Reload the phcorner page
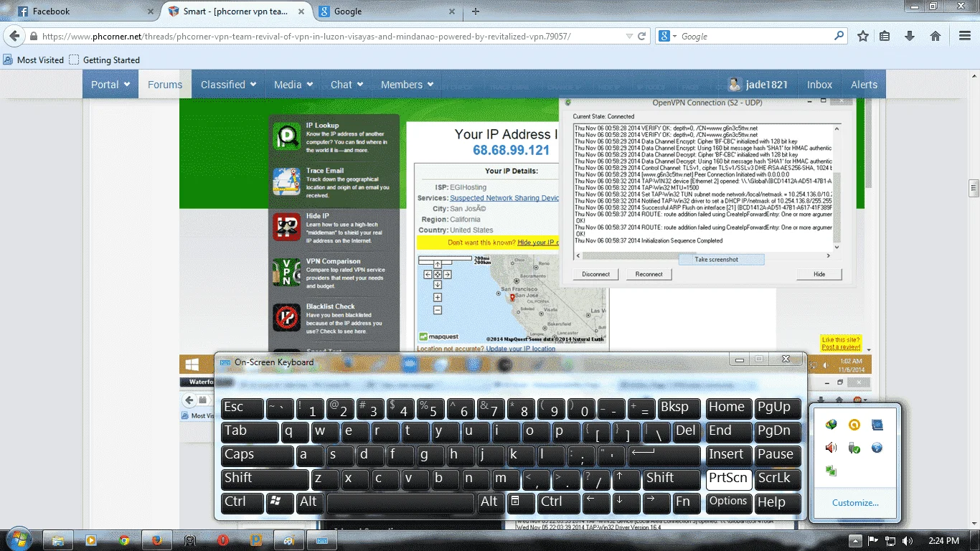 click(642, 36)
